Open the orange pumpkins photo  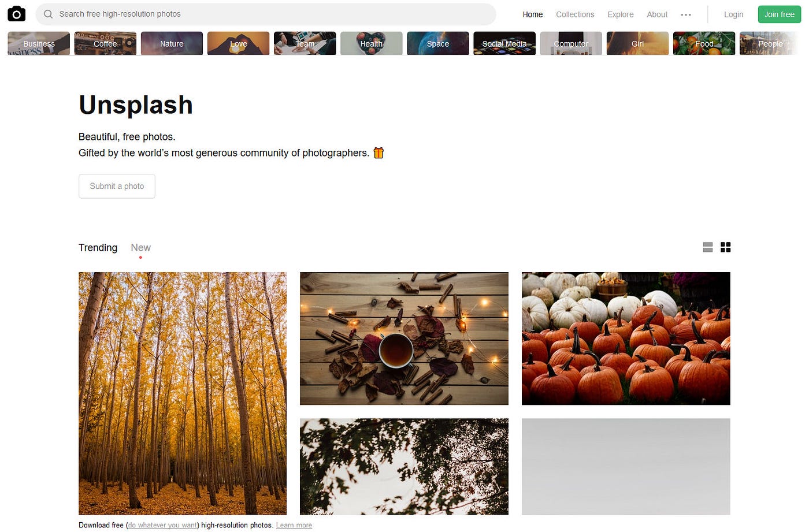(626, 338)
